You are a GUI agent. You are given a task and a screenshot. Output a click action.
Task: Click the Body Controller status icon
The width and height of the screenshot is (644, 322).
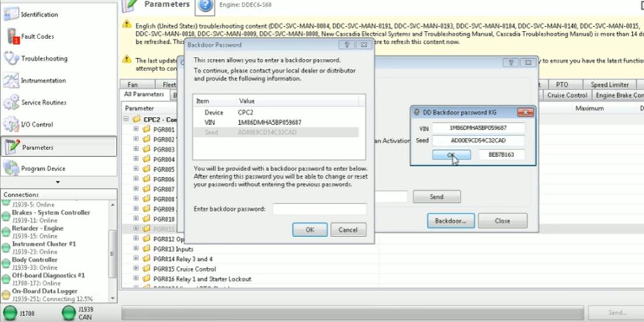6,263
